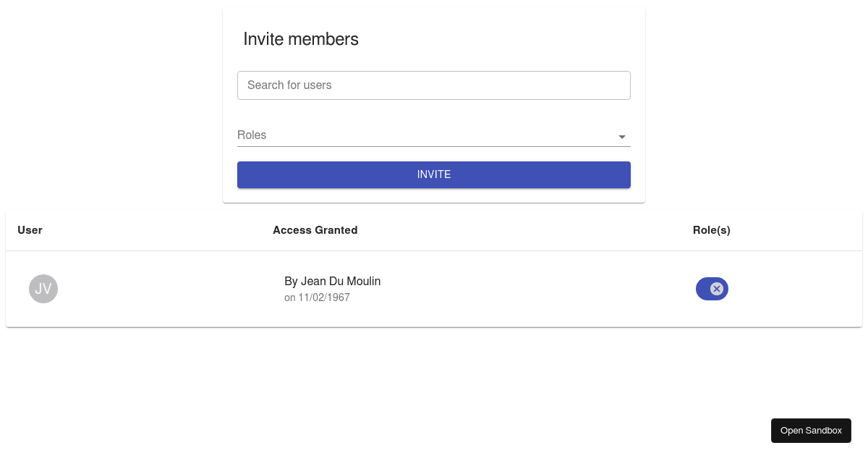Screen dimensions: 868x456
Task: Click the Roles dropdown arrow icon
Action: click(622, 137)
